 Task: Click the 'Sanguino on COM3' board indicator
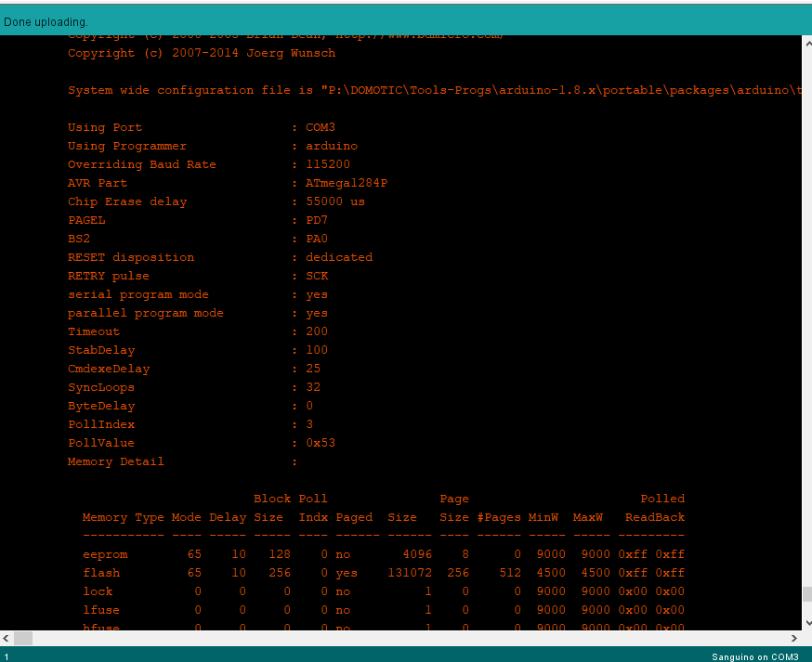[x=755, y=656]
